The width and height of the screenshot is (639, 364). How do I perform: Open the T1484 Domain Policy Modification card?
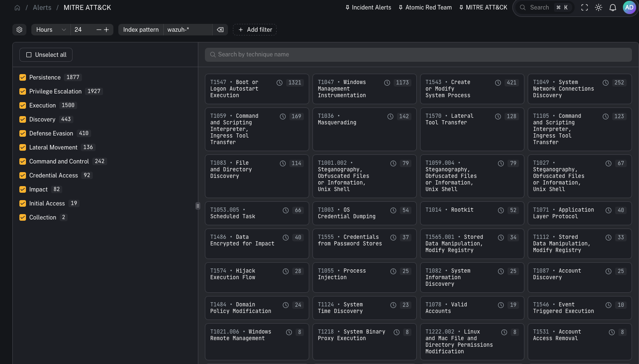pos(257,308)
